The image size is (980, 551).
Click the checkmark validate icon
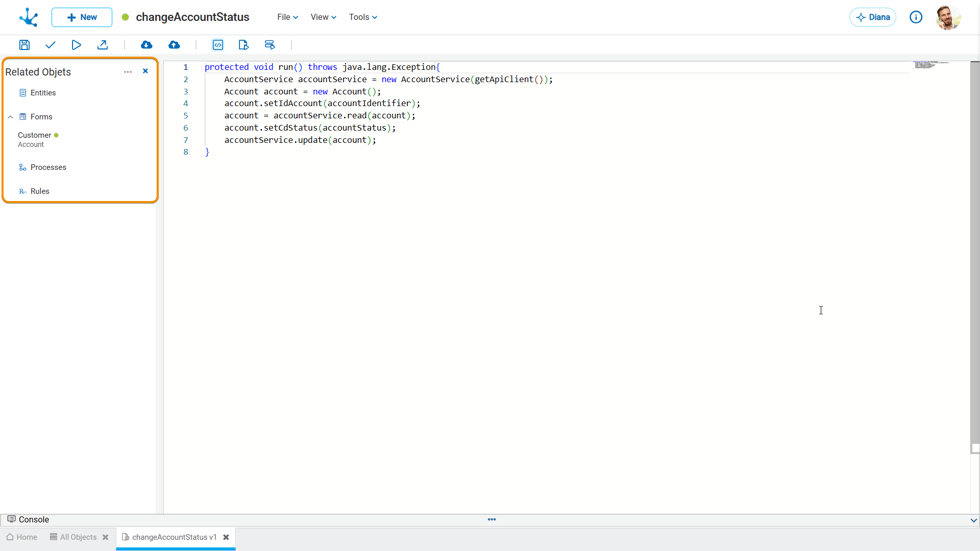pyautogui.click(x=50, y=45)
